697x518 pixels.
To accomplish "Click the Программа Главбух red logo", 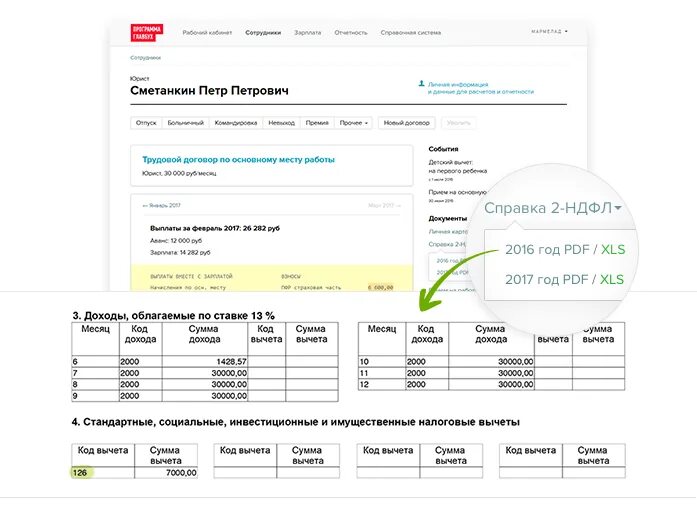I will pos(147,32).
